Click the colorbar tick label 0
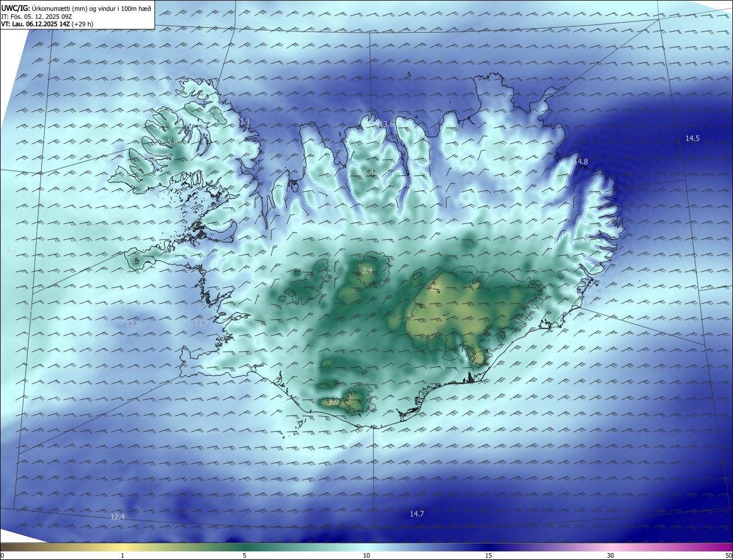The image size is (733, 560). pyautogui.click(x=2, y=555)
